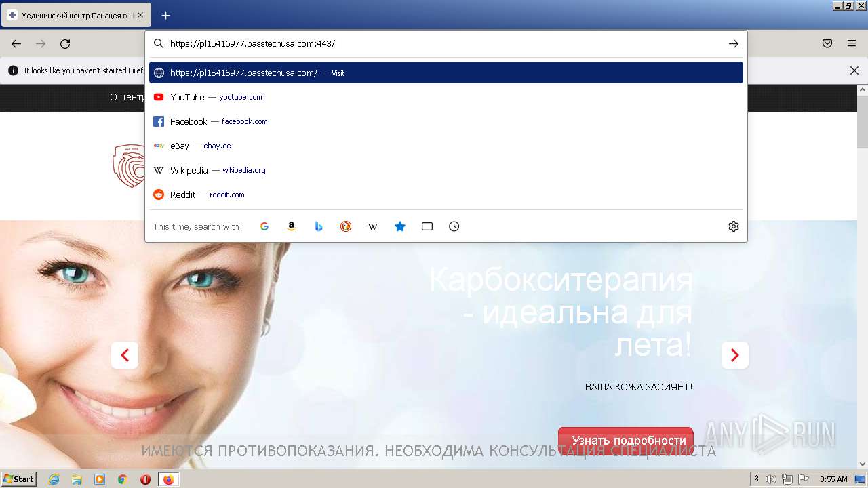Open the Pocket save icon
Image resolution: width=868 pixels, height=488 pixels.
click(x=827, y=43)
